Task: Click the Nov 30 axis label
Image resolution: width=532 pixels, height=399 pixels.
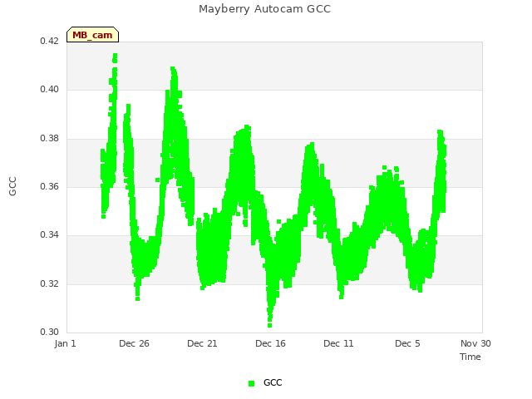Action: 475,343
